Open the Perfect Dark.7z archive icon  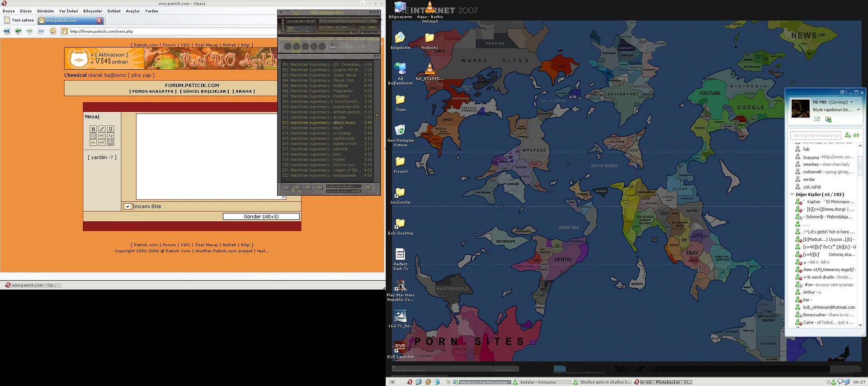pyautogui.click(x=400, y=260)
